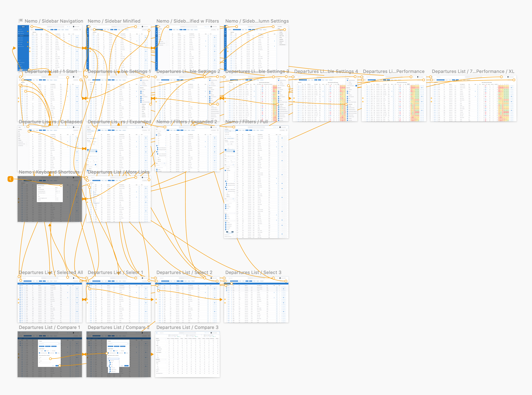Toggle the Reserved checkbox in Compare 1 dialog

pos(45,351)
